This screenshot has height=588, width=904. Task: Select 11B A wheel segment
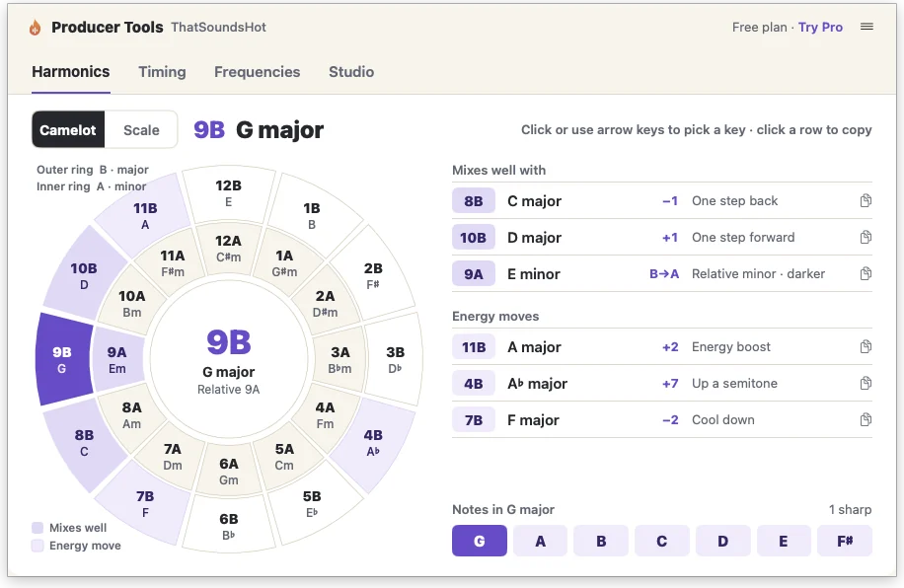(145, 216)
